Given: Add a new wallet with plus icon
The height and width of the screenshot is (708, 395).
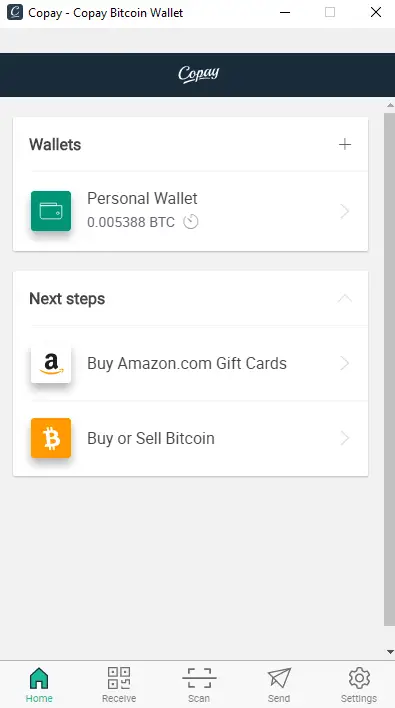Looking at the screenshot, I should click(345, 144).
